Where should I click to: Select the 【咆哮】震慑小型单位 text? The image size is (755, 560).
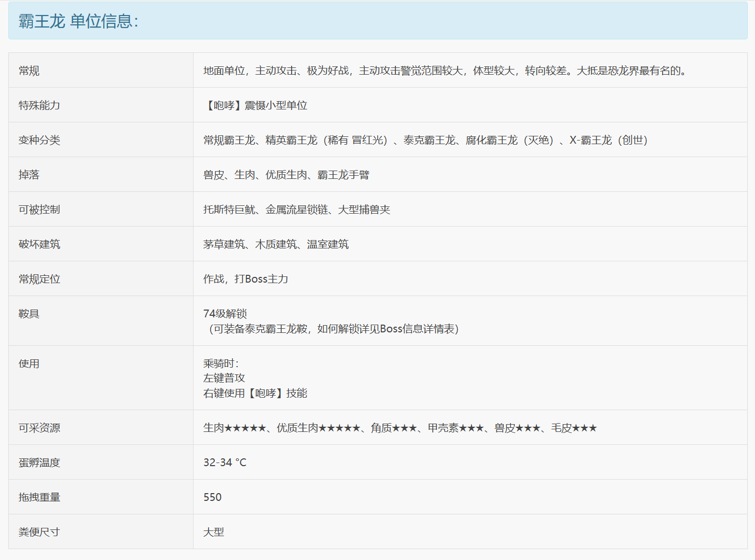pos(255,105)
